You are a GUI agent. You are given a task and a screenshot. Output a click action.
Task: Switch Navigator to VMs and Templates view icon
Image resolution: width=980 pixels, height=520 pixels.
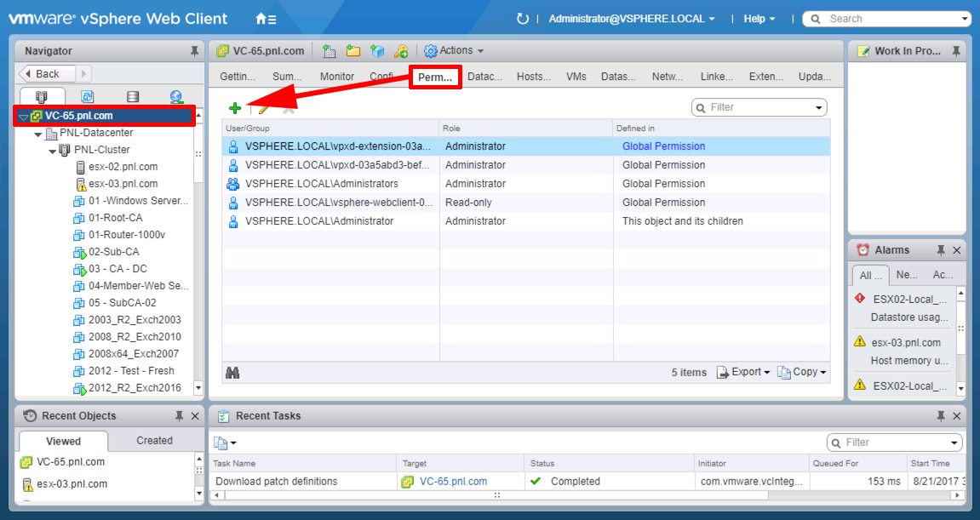point(88,96)
